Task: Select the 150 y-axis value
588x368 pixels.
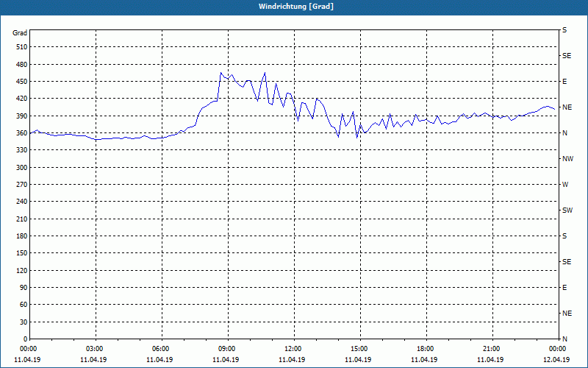Action: click(22, 253)
